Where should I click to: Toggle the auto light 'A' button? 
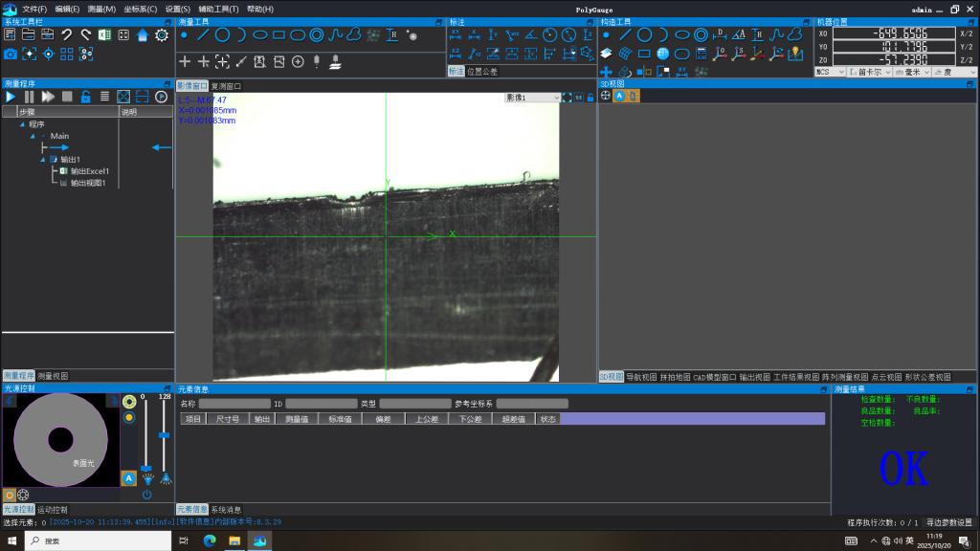point(129,477)
